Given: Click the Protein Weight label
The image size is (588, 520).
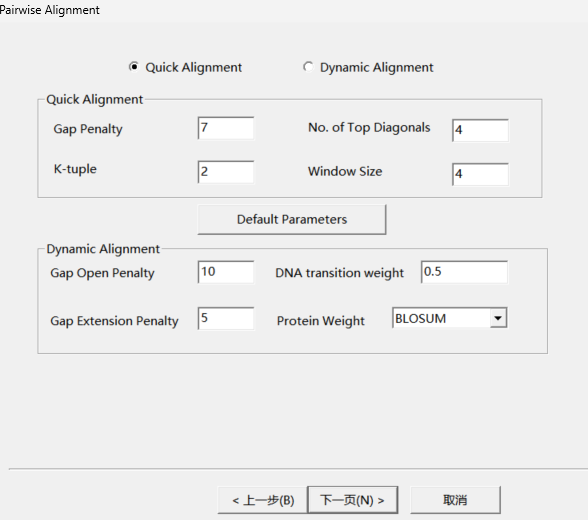Looking at the screenshot, I should point(321,321).
